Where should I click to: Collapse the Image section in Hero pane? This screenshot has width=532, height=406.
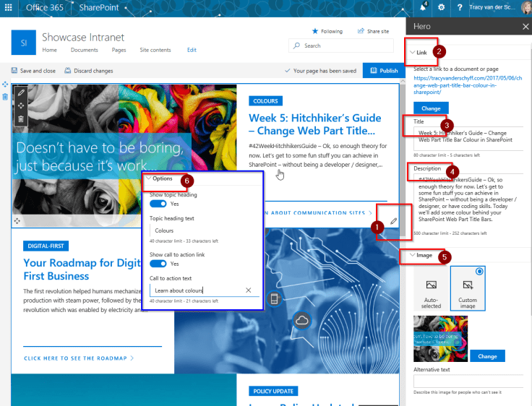tap(413, 255)
